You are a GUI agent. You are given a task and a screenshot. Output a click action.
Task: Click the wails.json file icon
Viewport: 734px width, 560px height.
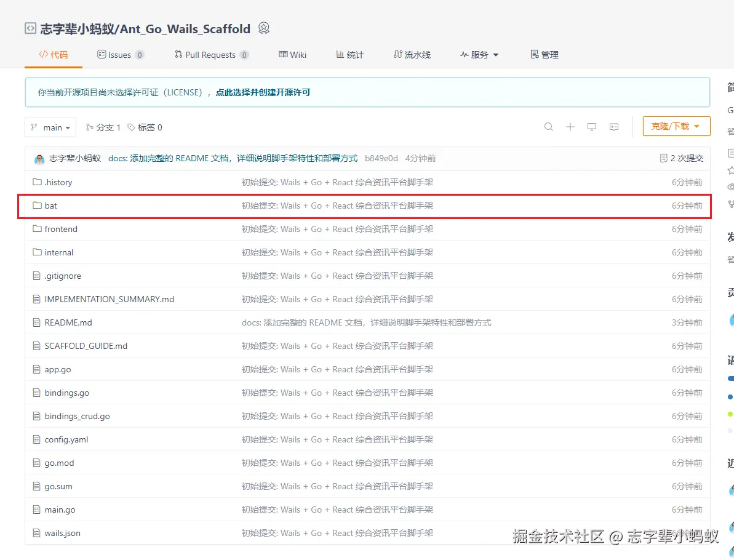tap(36, 534)
